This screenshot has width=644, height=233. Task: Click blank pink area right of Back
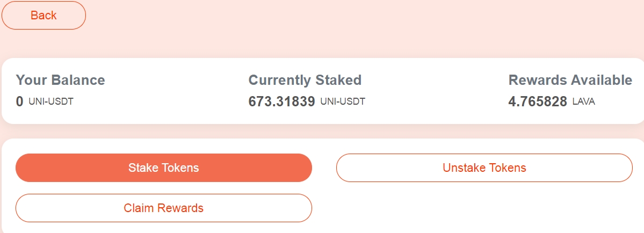[x=322, y=21]
